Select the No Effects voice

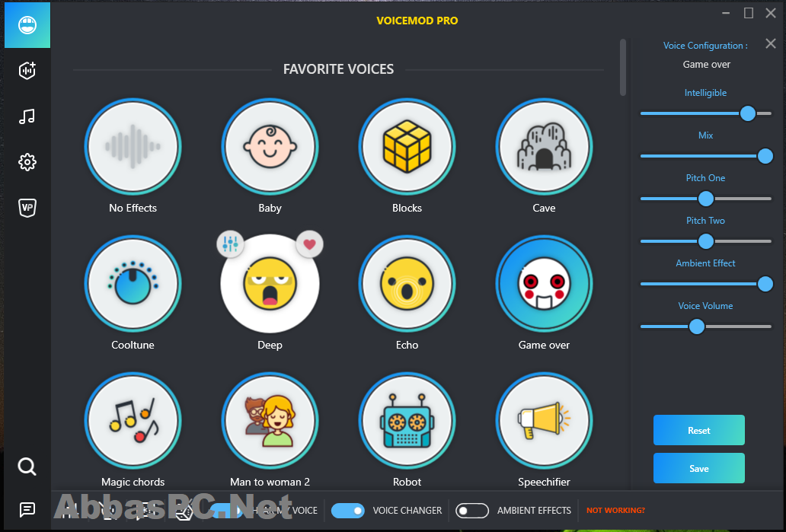pos(133,147)
